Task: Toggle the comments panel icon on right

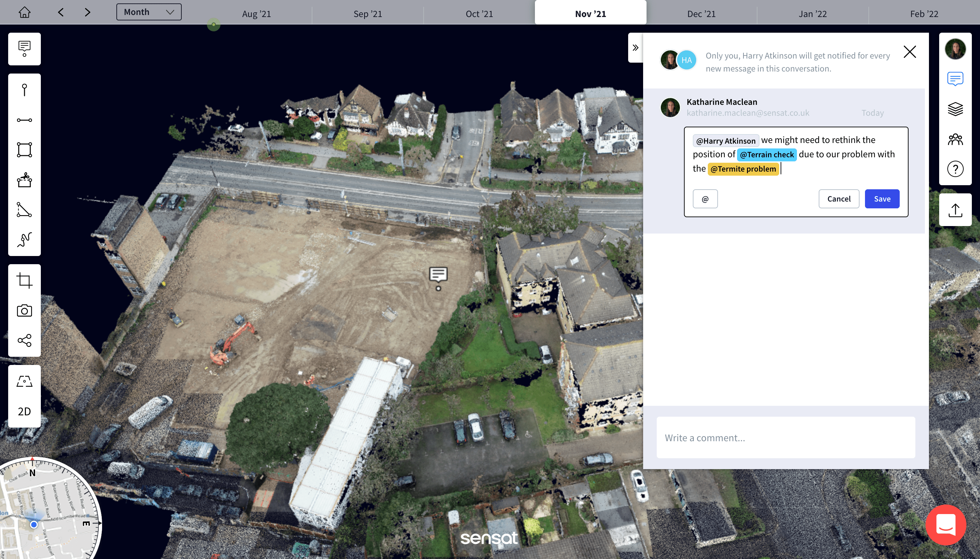Action: pyautogui.click(x=955, y=79)
